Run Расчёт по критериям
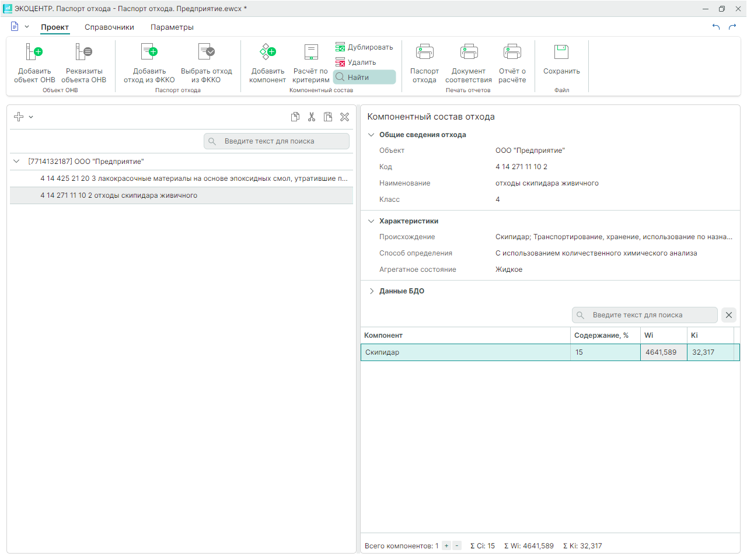The image size is (747, 560). (x=311, y=63)
